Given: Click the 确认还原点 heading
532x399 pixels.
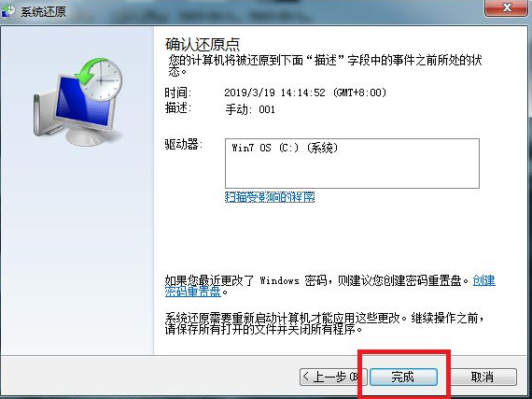Looking at the screenshot, I should [203, 44].
